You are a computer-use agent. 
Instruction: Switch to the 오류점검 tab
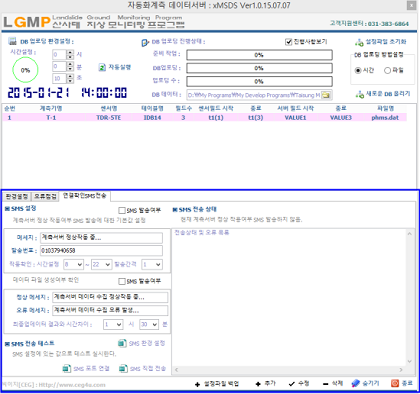pos(45,196)
